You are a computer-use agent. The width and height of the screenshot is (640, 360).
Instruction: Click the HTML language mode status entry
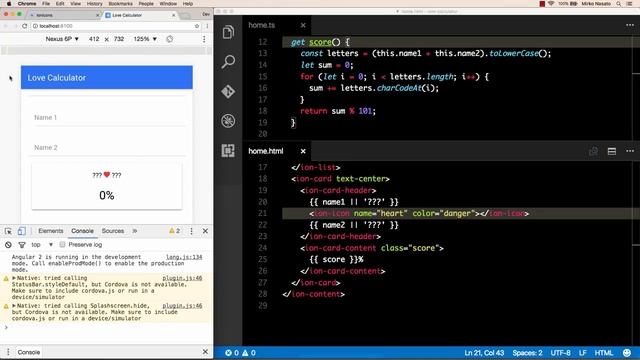pos(603,353)
